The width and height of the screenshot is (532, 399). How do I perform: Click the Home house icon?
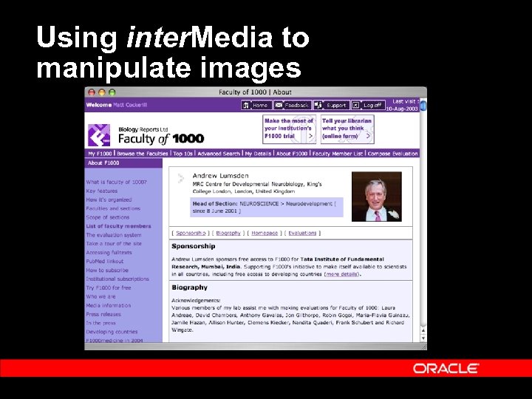(245, 105)
